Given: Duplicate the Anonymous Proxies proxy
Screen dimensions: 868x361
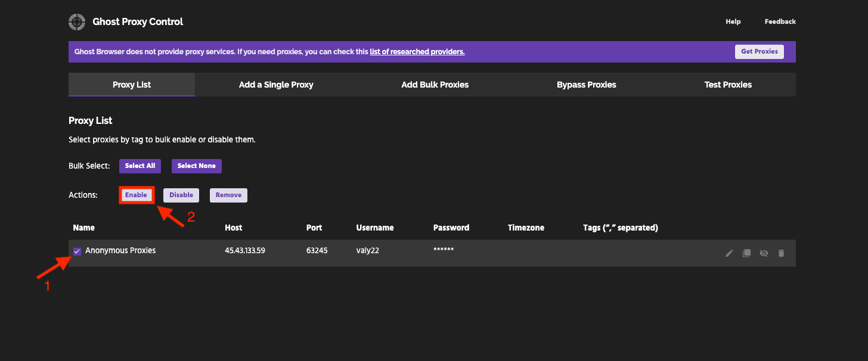Looking at the screenshot, I should click(x=746, y=253).
